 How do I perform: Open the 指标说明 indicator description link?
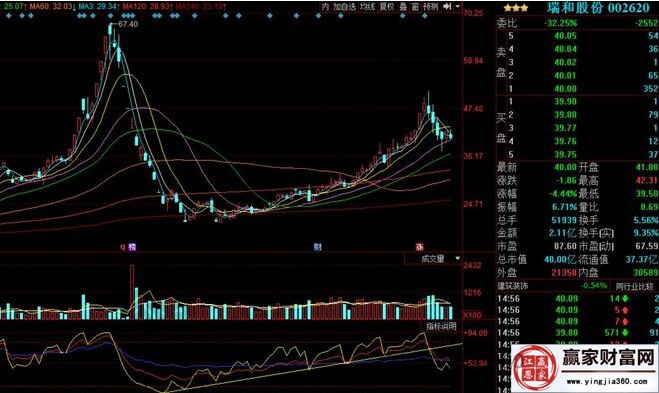[441, 326]
